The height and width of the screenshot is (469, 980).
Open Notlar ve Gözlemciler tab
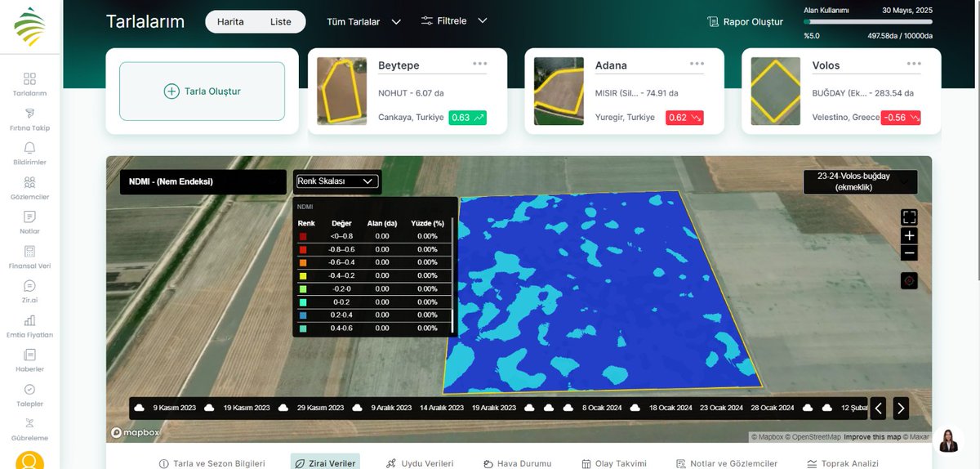coord(728,463)
